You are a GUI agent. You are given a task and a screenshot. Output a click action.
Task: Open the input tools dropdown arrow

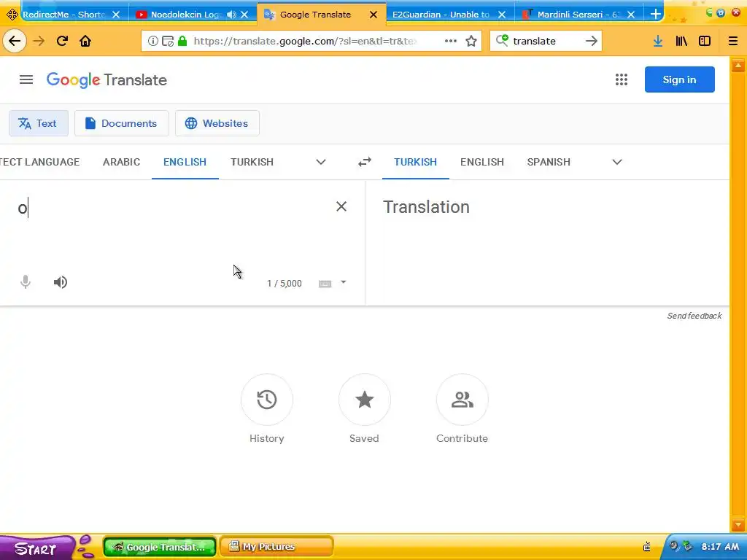[x=344, y=282]
